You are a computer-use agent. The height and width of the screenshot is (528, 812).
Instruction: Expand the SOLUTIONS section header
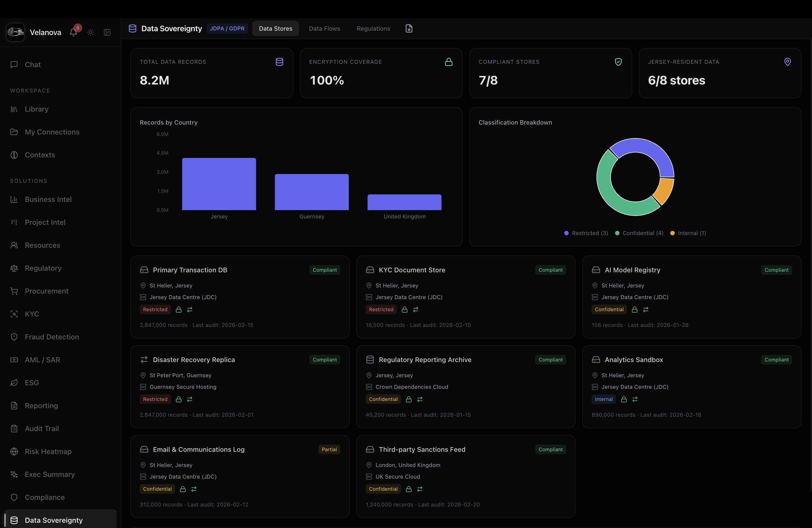tap(28, 181)
